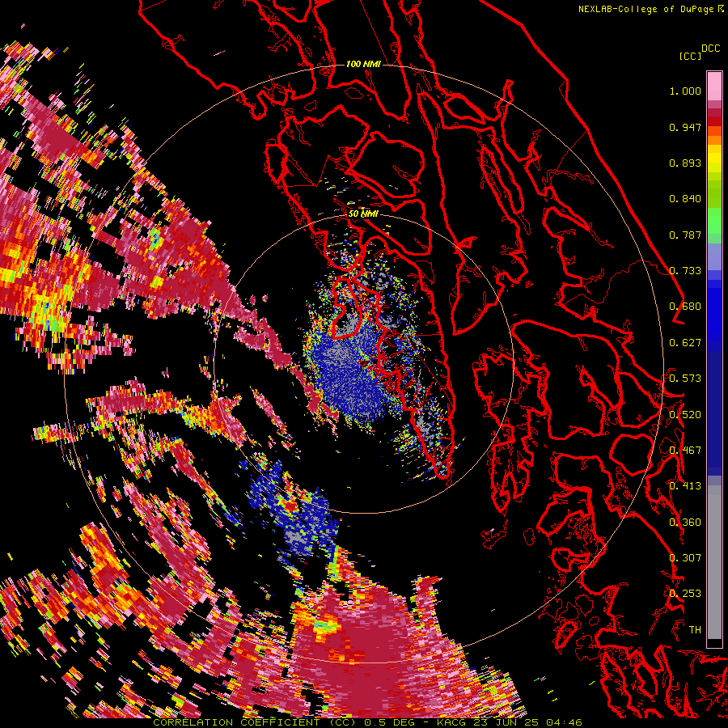The height and width of the screenshot is (728, 728).
Task: Click the 0.840 legend value
Action: click(685, 199)
